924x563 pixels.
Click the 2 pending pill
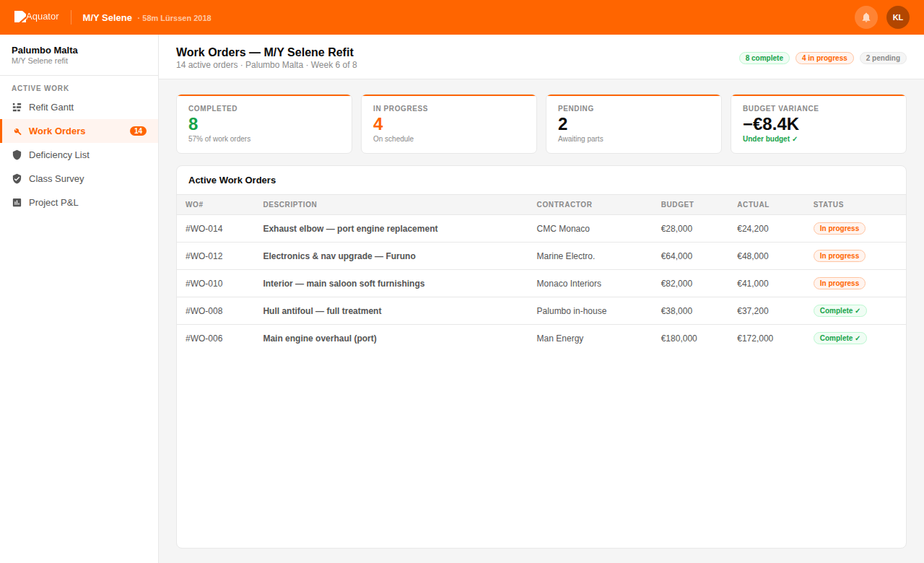883,58
